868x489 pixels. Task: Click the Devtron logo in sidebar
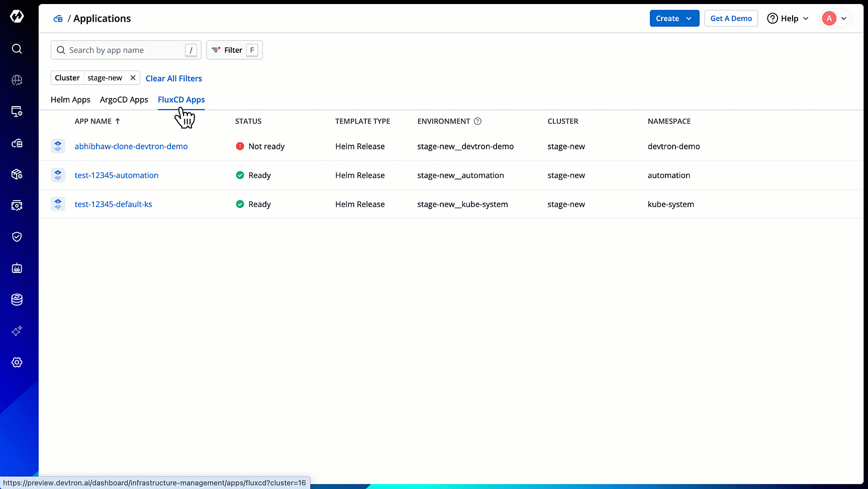[x=17, y=17]
